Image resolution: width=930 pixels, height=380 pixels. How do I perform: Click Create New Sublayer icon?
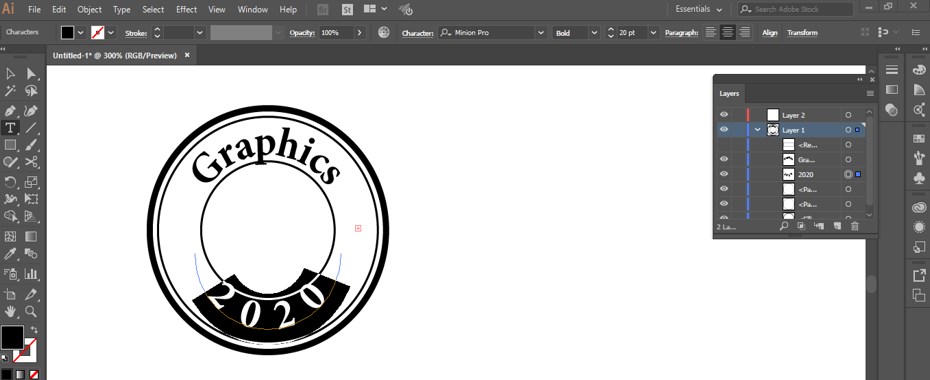pos(819,226)
